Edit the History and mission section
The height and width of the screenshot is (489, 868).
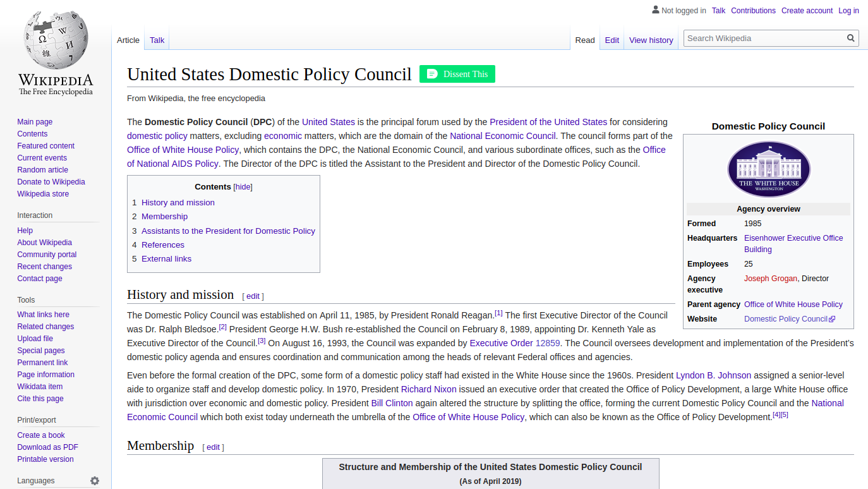[253, 296]
